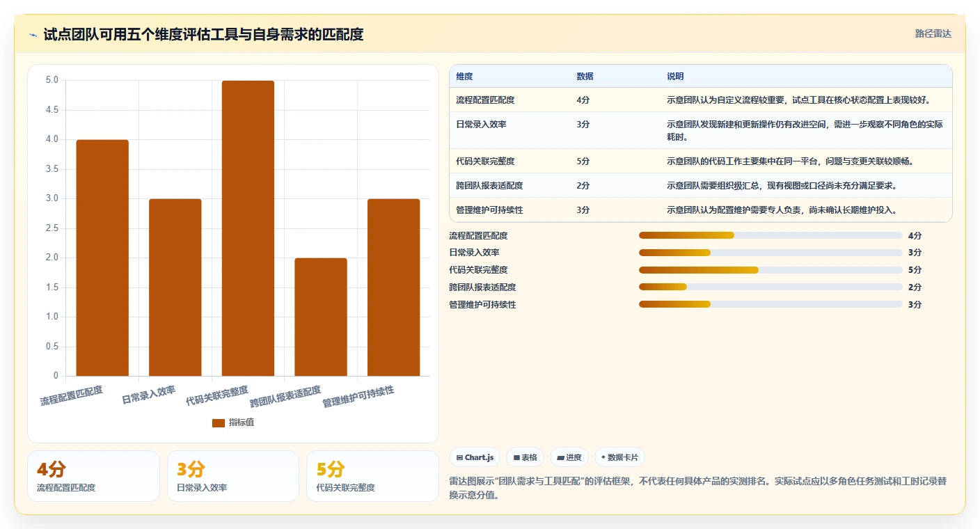Click the footnote beginning 雷达图展示
This screenshot has height=529, width=980.
(698, 488)
